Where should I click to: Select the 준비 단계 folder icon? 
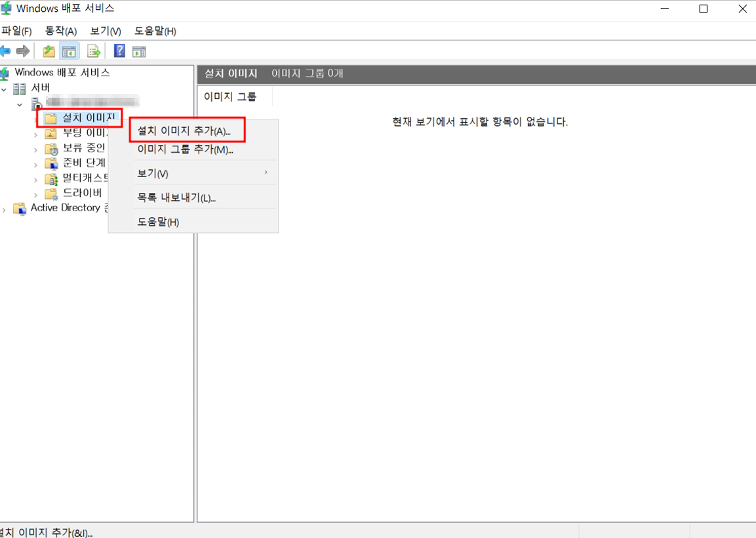(51, 163)
